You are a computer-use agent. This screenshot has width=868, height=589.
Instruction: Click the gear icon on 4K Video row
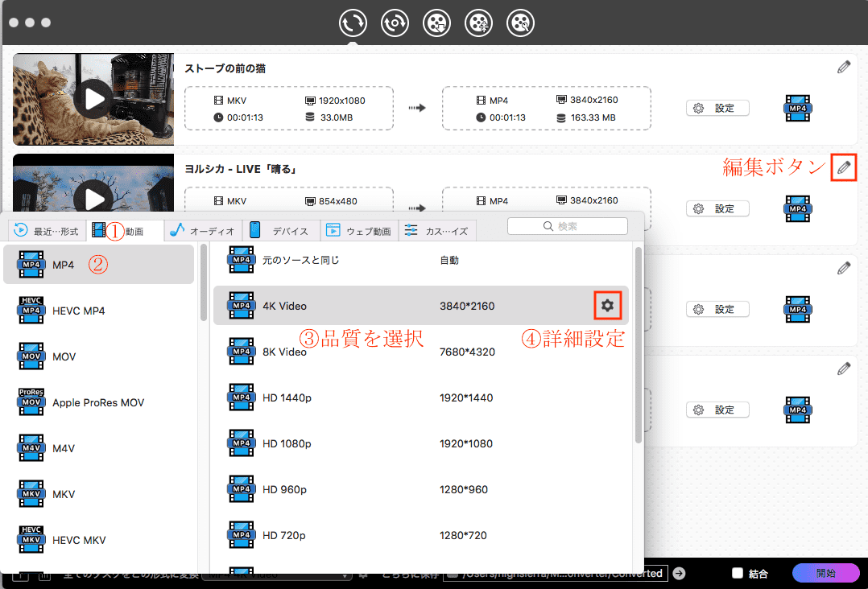point(607,306)
